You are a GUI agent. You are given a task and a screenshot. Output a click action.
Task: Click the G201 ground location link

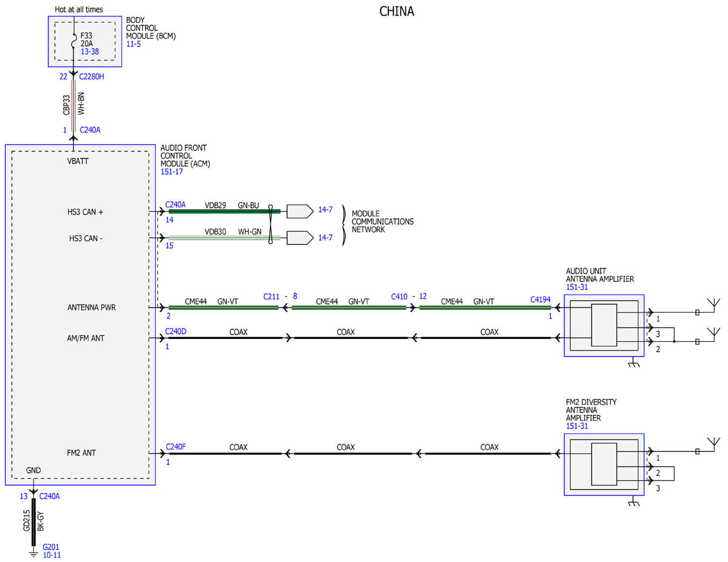(x=50, y=547)
